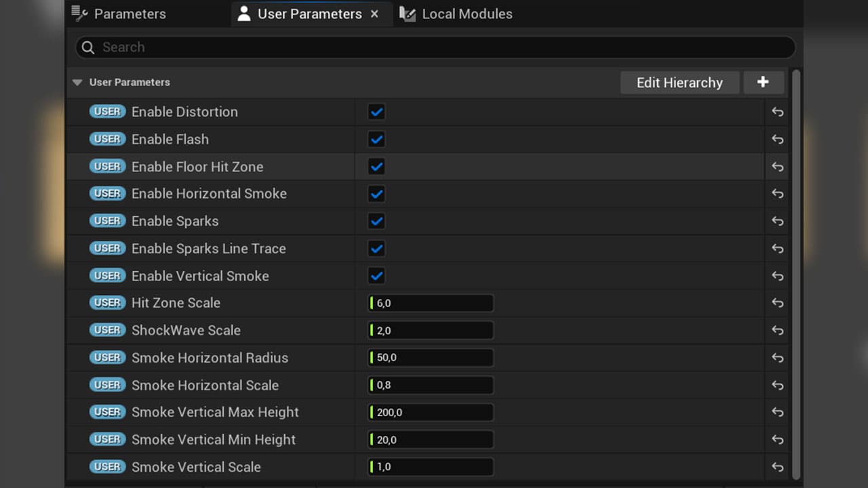This screenshot has width=868, height=488.
Task: Toggle the Enable Sparks checkbox
Action: [x=376, y=221]
